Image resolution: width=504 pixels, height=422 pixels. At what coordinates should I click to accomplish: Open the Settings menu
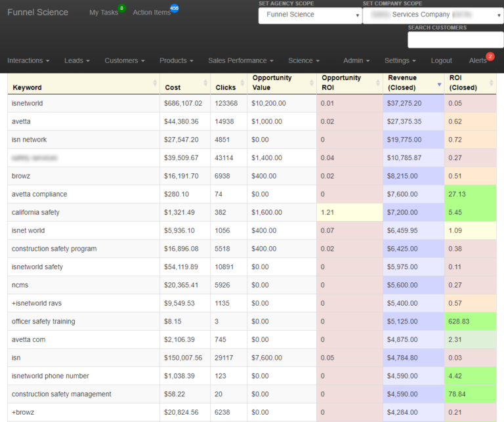[400, 60]
